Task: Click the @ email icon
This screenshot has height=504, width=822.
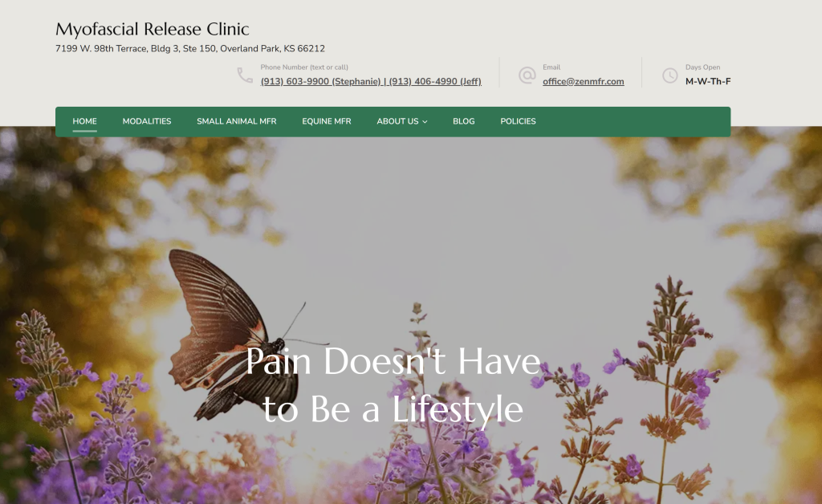Action: pyautogui.click(x=527, y=75)
